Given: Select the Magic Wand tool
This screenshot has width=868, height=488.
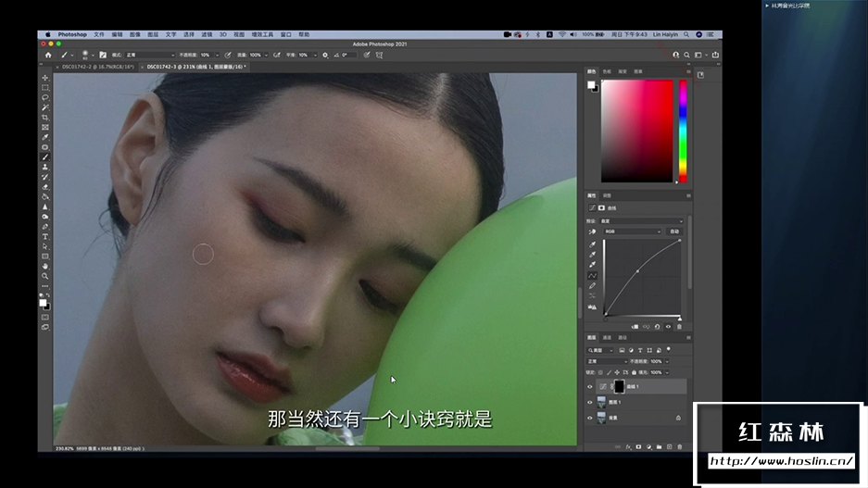Looking at the screenshot, I should click(x=45, y=108).
